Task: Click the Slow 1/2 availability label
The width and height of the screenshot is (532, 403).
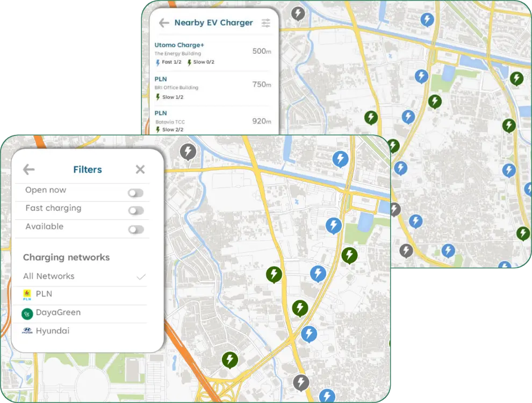Action: click(x=169, y=97)
